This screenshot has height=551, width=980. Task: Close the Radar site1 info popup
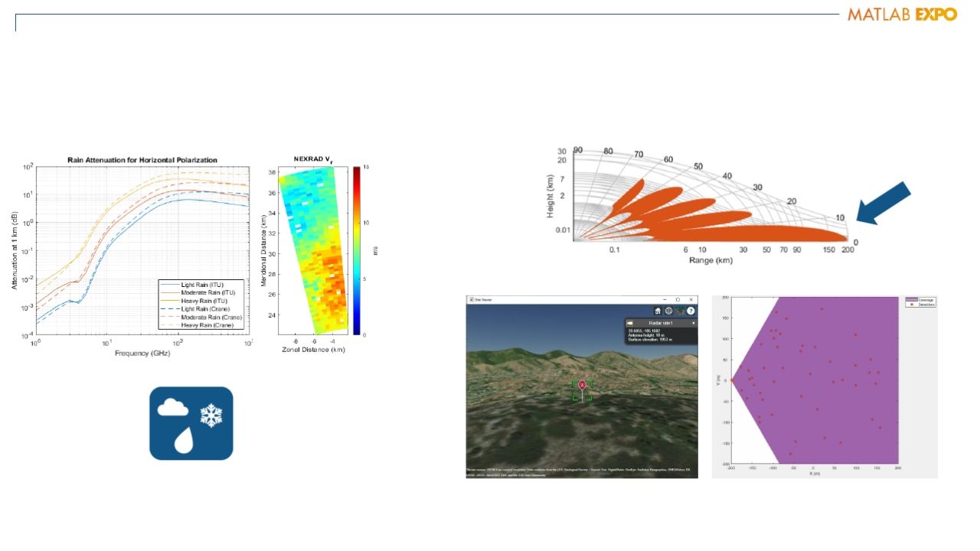693,323
